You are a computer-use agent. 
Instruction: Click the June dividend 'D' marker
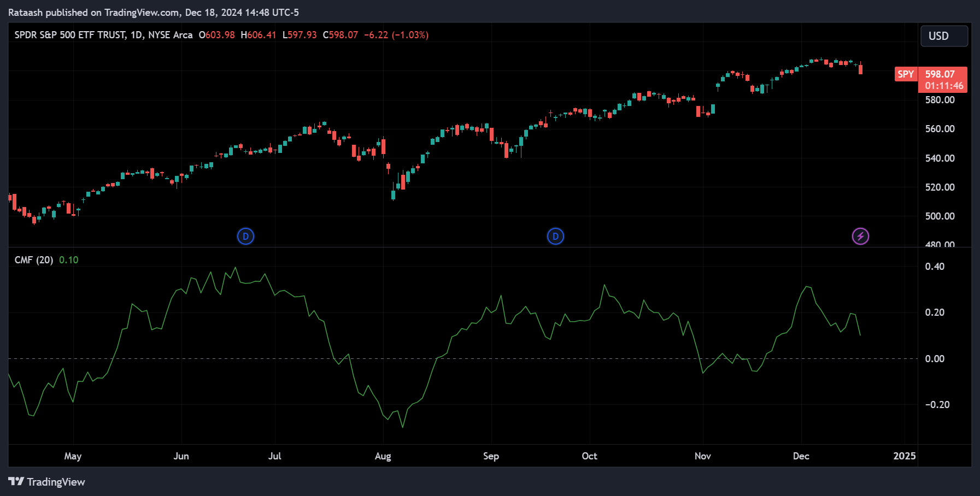pos(245,237)
